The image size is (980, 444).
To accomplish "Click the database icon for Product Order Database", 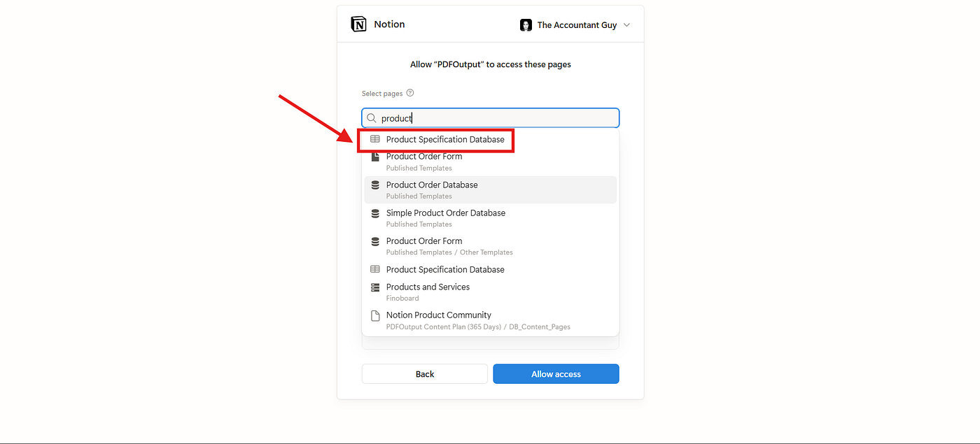I will point(375,185).
